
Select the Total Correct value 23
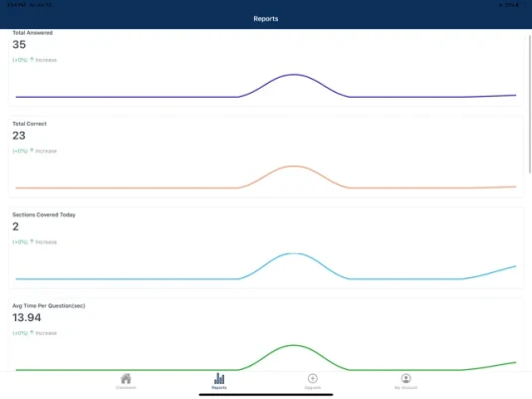pyautogui.click(x=19, y=136)
